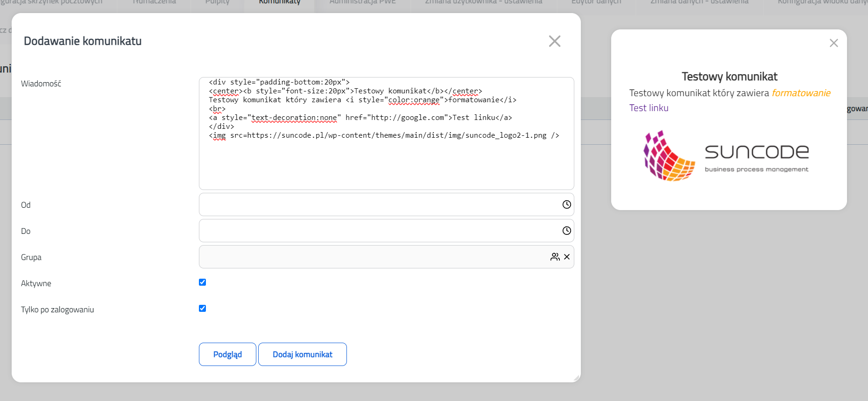Viewport: 868px width, 401px height.
Task: Open the Edytor danych tab
Action: tap(596, 2)
